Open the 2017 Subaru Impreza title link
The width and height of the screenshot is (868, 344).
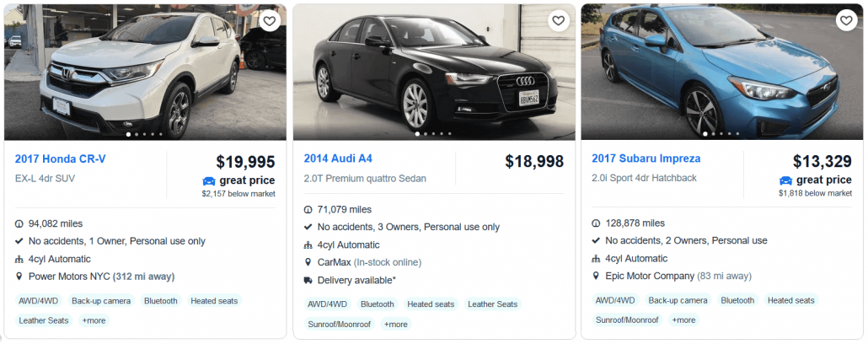coord(646,159)
